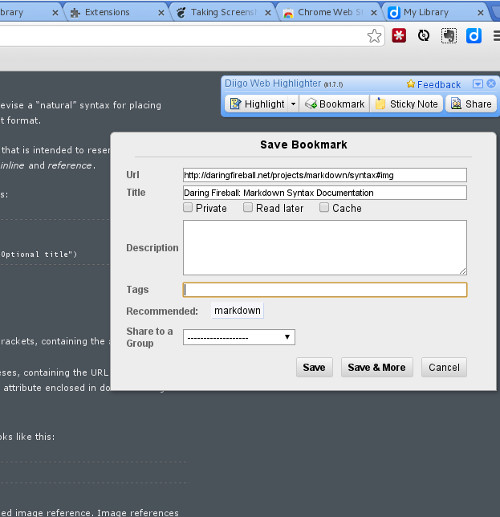The width and height of the screenshot is (500, 517).
Task: Use the Description box resize handle corner
Action: pyautogui.click(x=463, y=272)
